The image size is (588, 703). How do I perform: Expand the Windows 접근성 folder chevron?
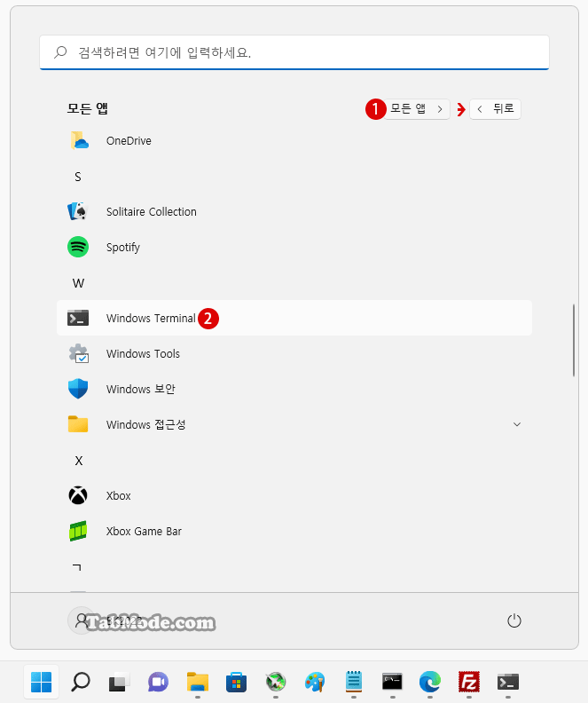(517, 424)
